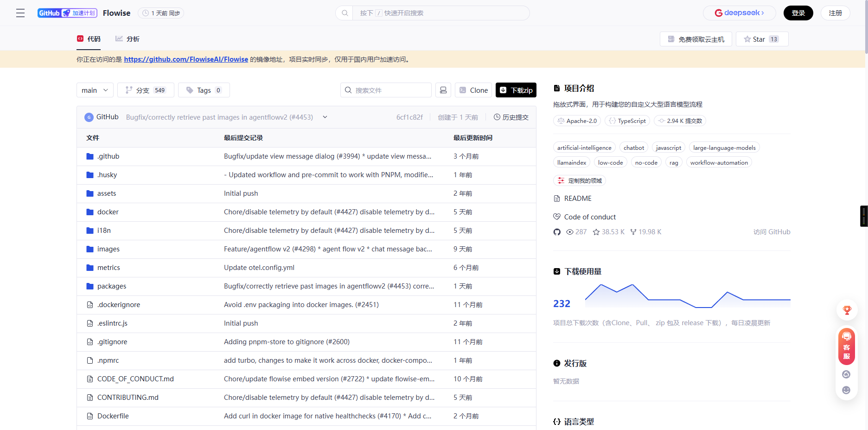Open the CODE_OF_CONDUCT.md file
This screenshot has width=868, height=430.
point(135,379)
